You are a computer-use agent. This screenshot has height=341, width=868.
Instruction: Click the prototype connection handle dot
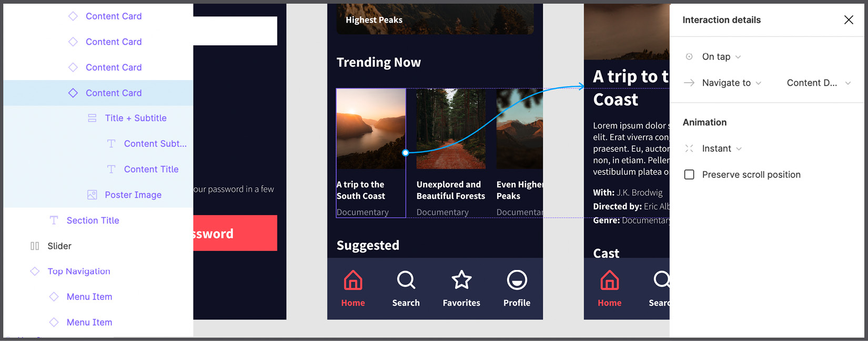[405, 153]
